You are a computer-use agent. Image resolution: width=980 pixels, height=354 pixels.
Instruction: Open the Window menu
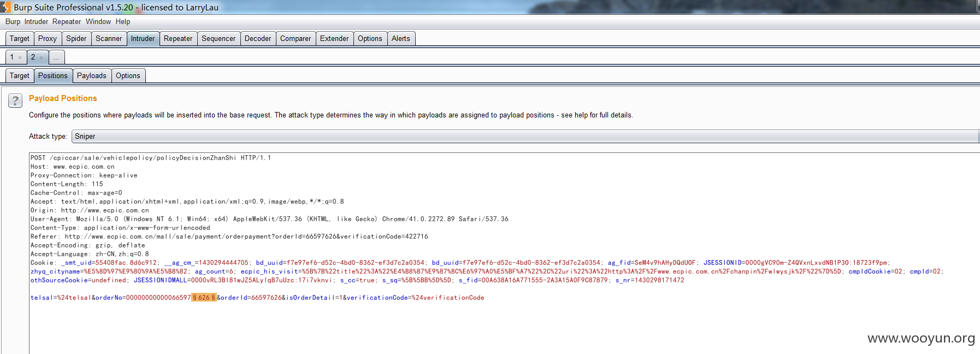tap(98, 21)
